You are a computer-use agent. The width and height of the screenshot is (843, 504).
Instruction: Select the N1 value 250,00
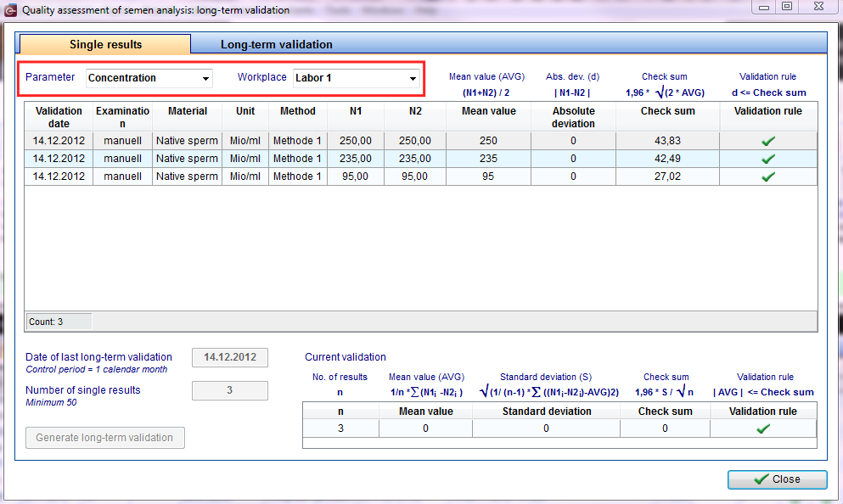coord(356,141)
